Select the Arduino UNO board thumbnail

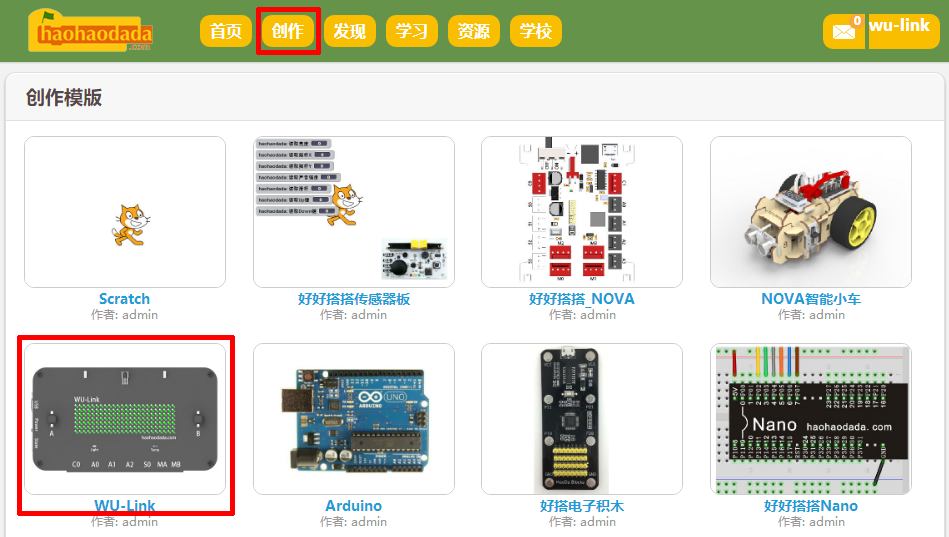coord(353,419)
